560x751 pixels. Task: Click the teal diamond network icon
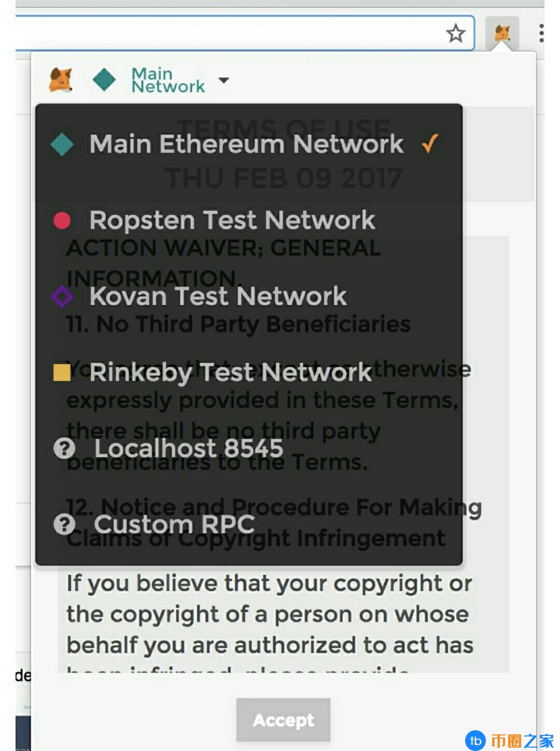pos(104,80)
